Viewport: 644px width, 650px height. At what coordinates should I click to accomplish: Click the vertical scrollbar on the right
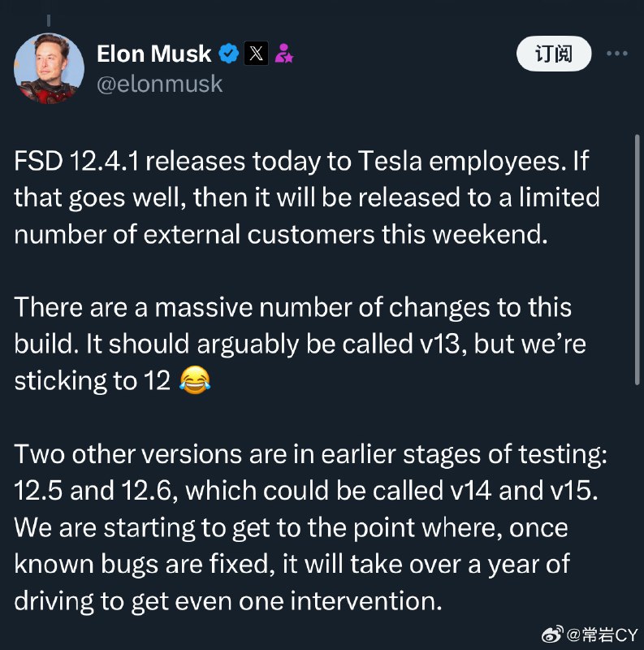pyautogui.click(x=638, y=260)
